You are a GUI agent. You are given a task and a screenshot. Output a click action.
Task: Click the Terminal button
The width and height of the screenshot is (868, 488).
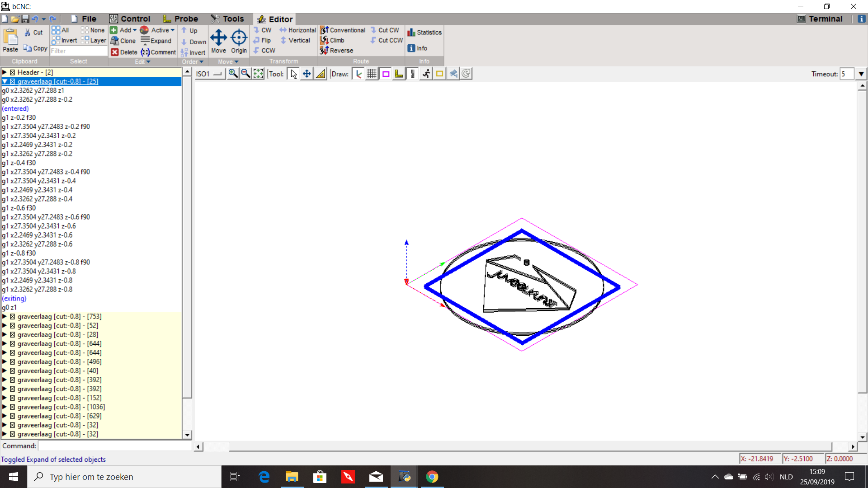point(820,19)
